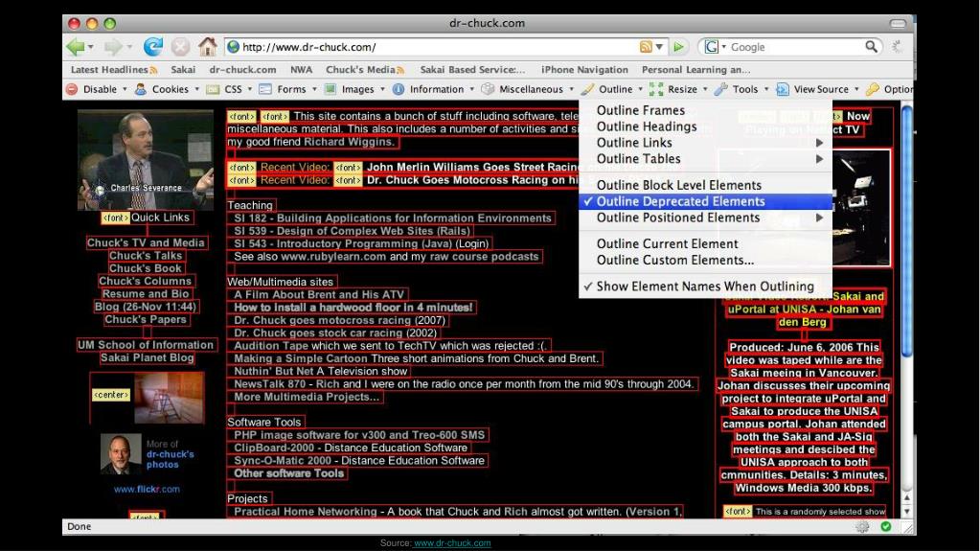Reload the page with the refresh icon
This screenshot has height=551, width=980.
pyautogui.click(x=153, y=47)
